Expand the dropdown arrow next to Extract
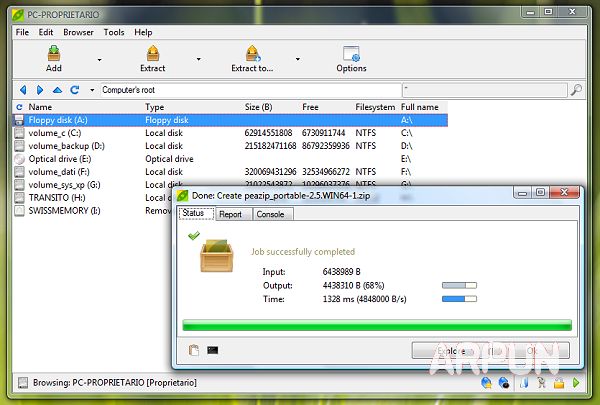600x405 pixels. tap(198, 60)
